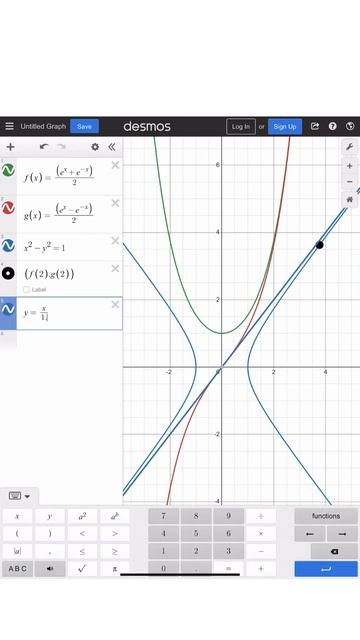Viewport: 360px width, 640px height.
Task: Tap the pi key
Action: click(115, 569)
